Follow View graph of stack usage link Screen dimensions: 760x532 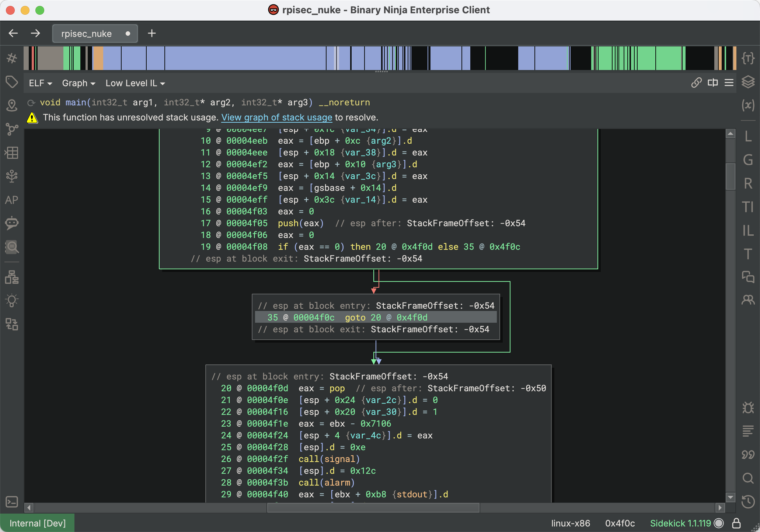pos(277,118)
